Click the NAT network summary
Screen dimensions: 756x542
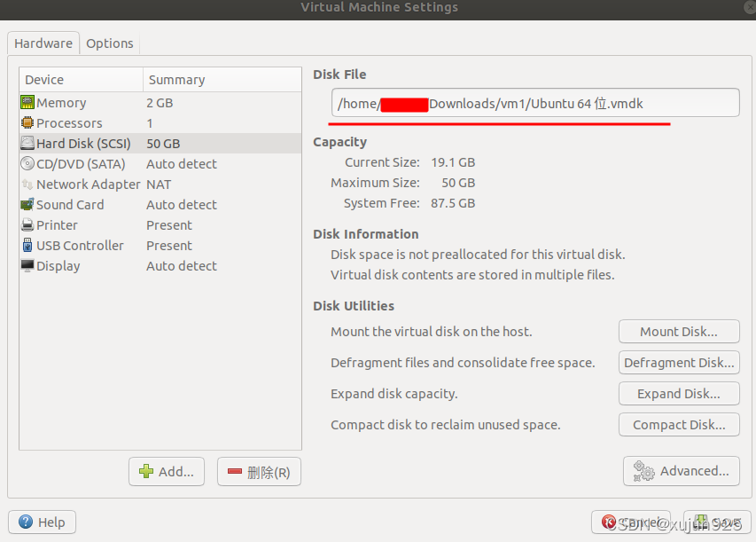pos(159,184)
